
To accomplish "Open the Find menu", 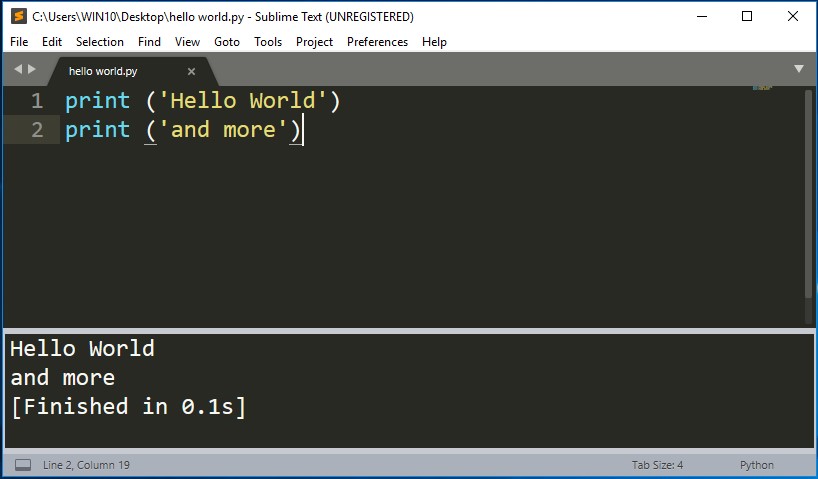I will [149, 42].
